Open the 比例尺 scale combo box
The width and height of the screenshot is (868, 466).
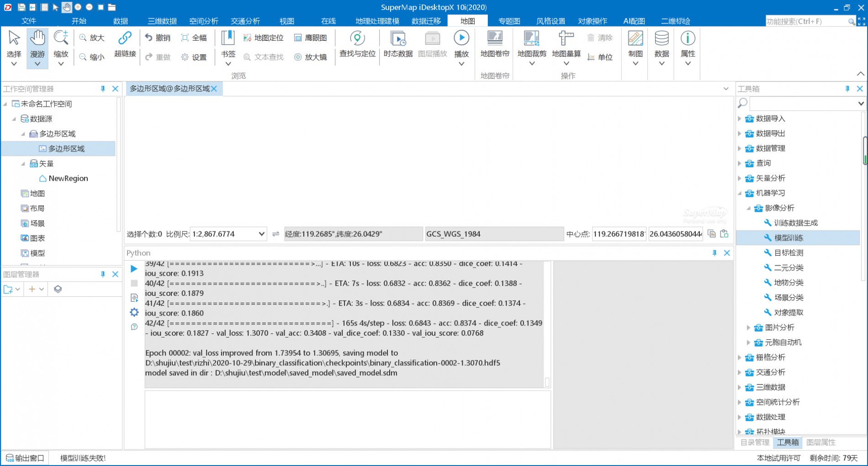228,234
